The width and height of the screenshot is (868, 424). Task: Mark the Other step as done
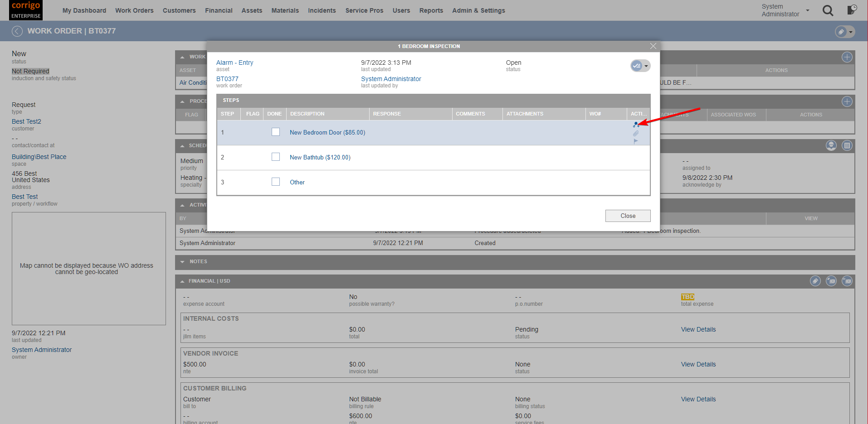click(x=275, y=181)
